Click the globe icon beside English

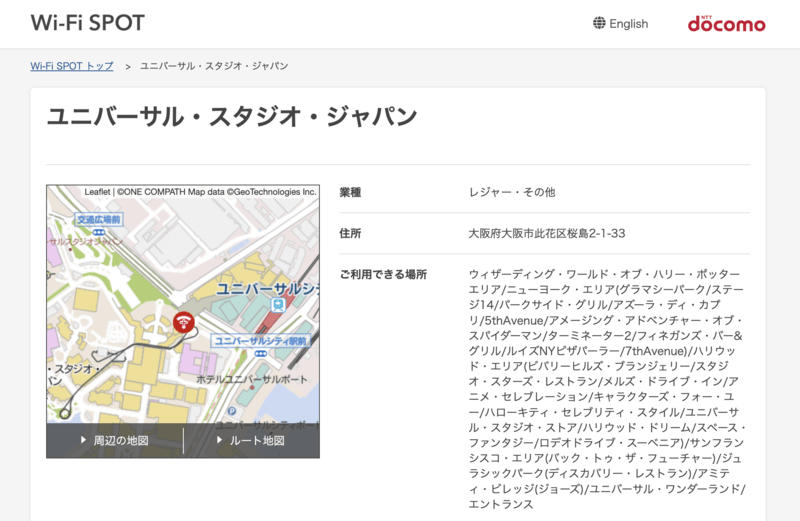[599, 23]
